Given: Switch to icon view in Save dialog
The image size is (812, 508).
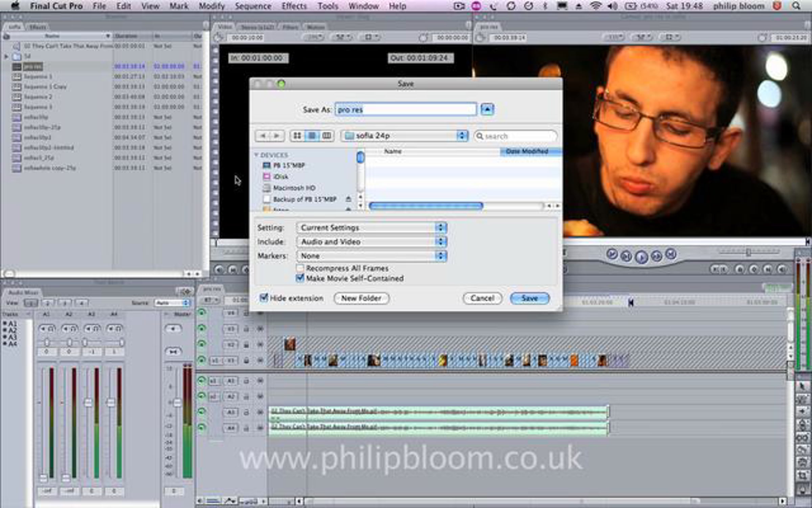Looking at the screenshot, I should click(297, 136).
